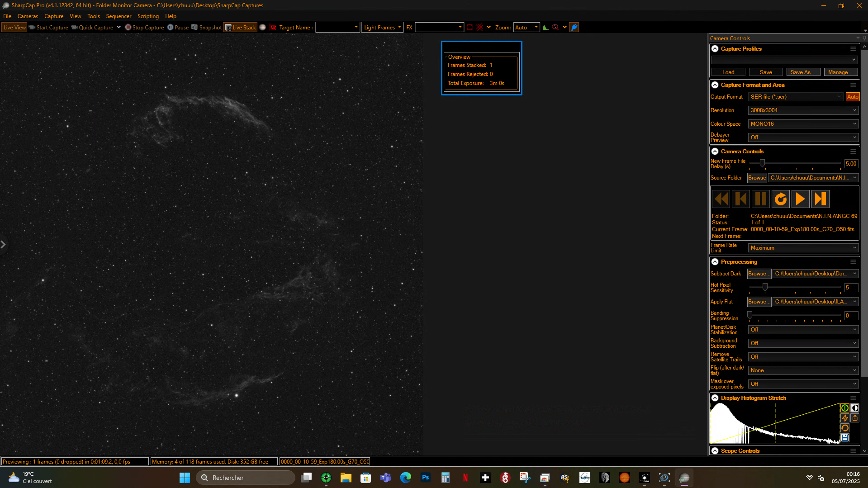Viewport: 868px width, 488px height.
Task: Click the Play button in folder monitor controls
Action: click(x=800, y=199)
